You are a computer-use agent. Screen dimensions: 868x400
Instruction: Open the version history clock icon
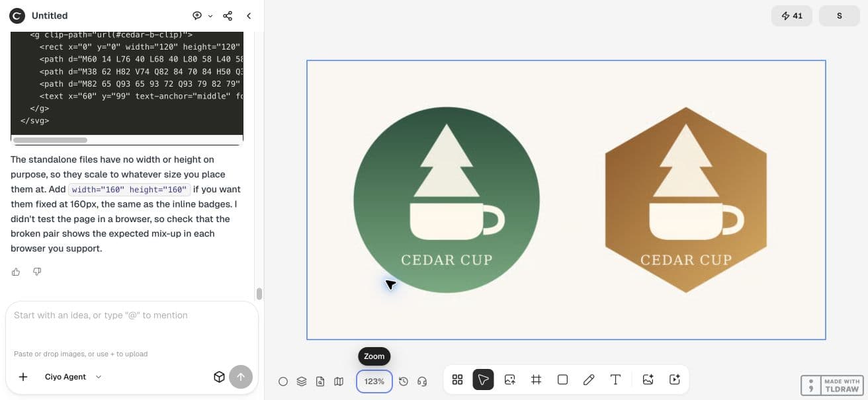[404, 381]
